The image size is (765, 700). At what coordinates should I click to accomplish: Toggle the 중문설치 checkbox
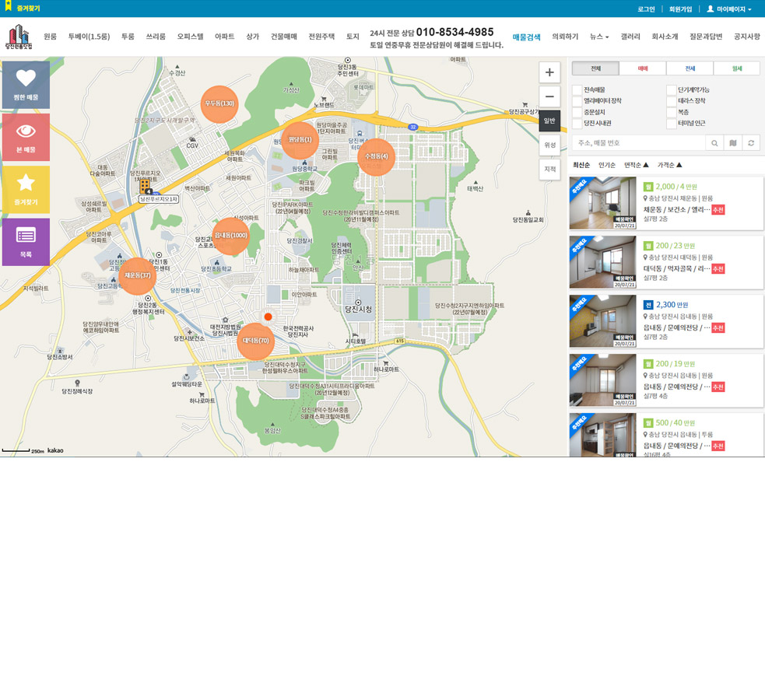pos(577,112)
